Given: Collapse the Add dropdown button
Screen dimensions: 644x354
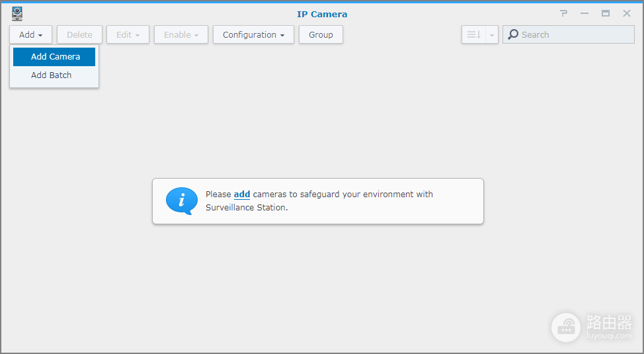Looking at the screenshot, I should (31, 34).
